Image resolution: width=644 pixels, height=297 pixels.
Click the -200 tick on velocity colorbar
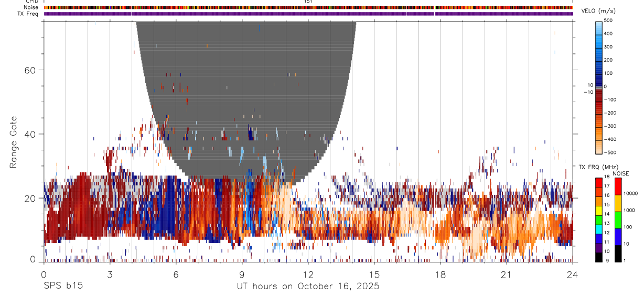[x=610, y=113]
